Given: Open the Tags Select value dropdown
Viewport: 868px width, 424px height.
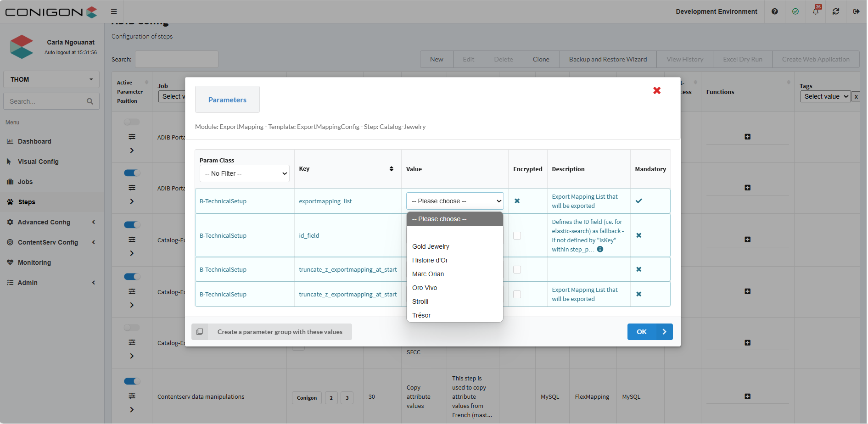Looking at the screenshot, I should pyautogui.click(x=825, y=96).
